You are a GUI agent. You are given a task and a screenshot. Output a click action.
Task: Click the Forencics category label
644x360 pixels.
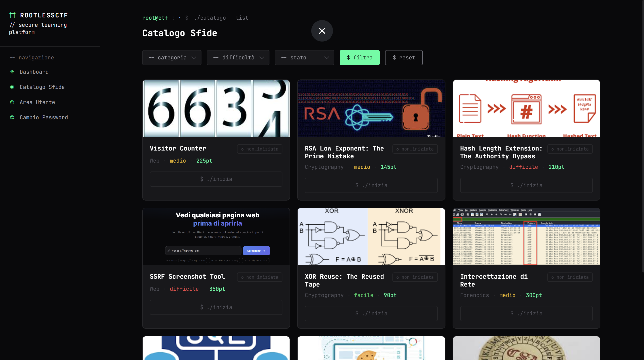[x=475, y=295]
